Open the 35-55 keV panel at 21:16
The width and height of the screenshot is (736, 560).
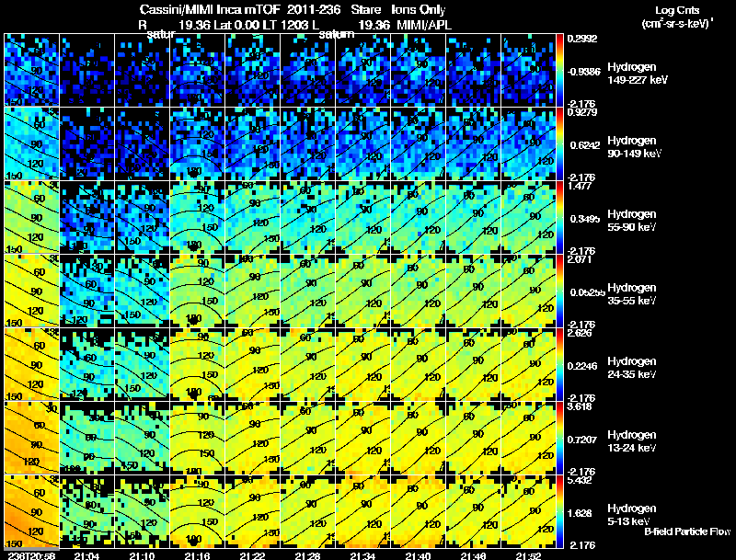[x=197, y=291]
